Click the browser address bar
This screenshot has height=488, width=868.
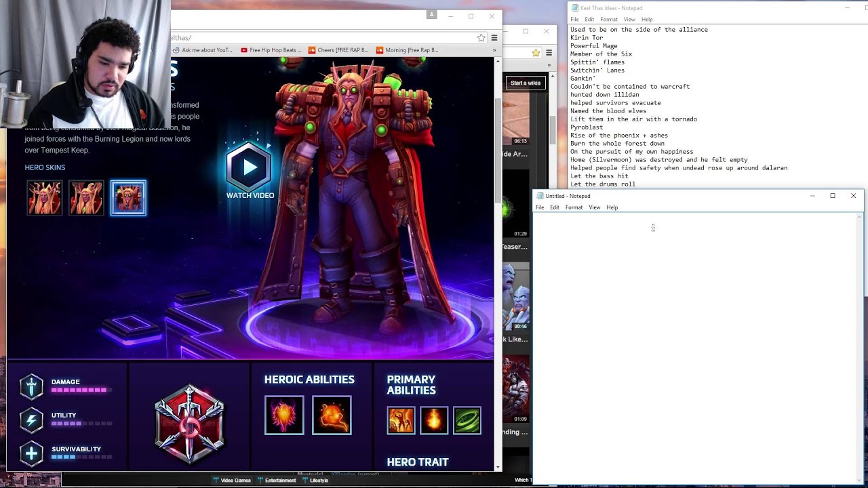[x=322, y=38]
